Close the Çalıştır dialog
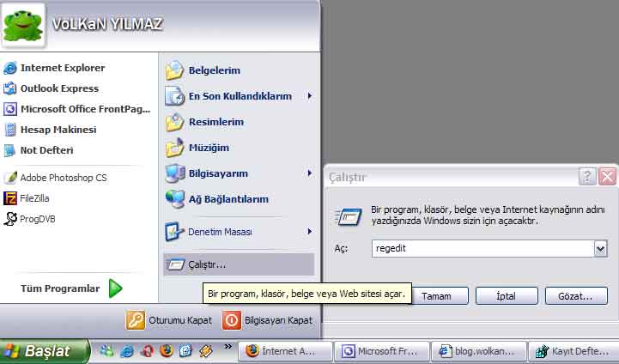619x364 pixels. coord(608,177)
